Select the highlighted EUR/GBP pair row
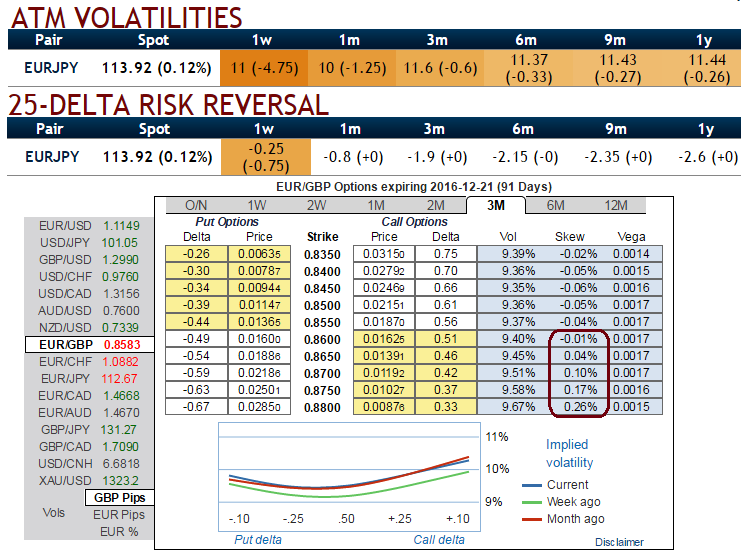 (x=89, y=345)
